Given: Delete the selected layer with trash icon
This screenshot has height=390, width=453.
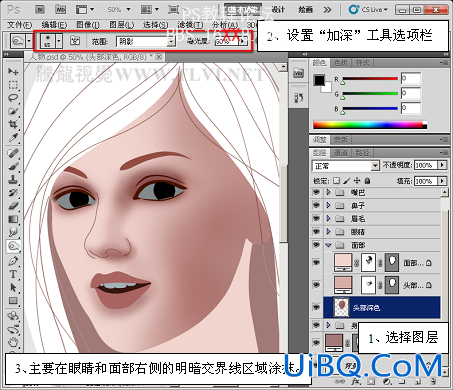Looking at the screenshot, I should coord(433,381).
